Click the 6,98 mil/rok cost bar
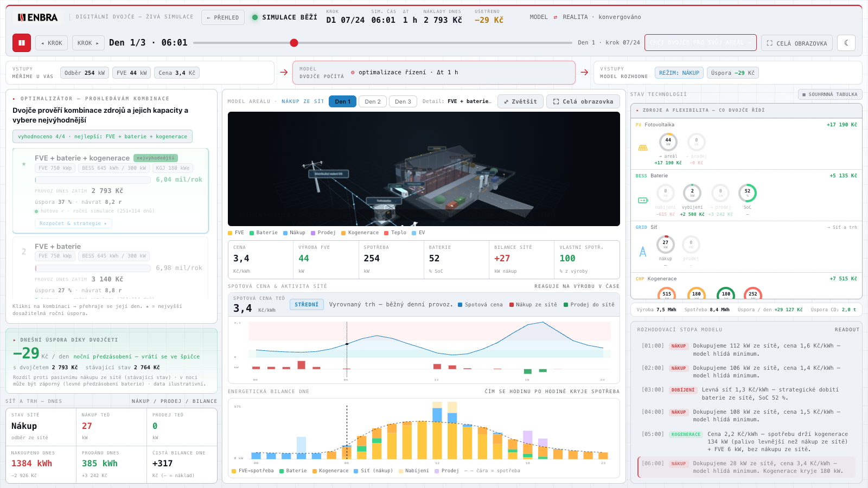The height and width of the screenshot is (488, 868). (93, 268)
